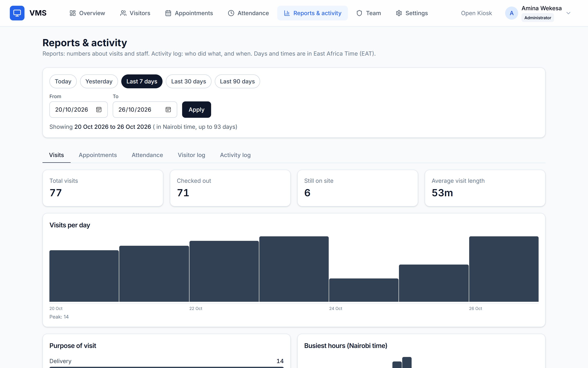Go to Overview in navigation
Screen dimensions: 588x368
(87, 13)
